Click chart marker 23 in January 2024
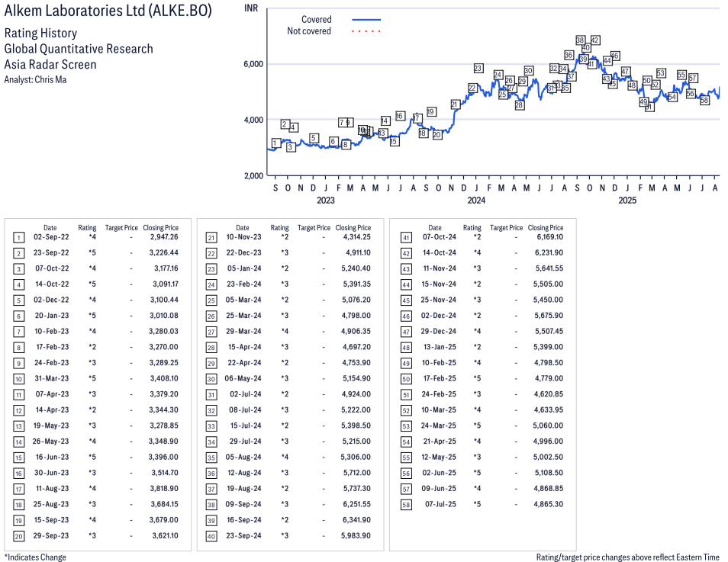The width and height of the screenshot is (728, 562). 478,68
